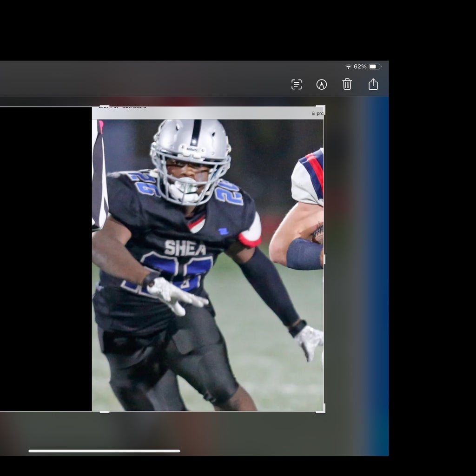This screenshot has height=476, width=476.
Task: Select the football player photo
Action: (x=208, y=264)
